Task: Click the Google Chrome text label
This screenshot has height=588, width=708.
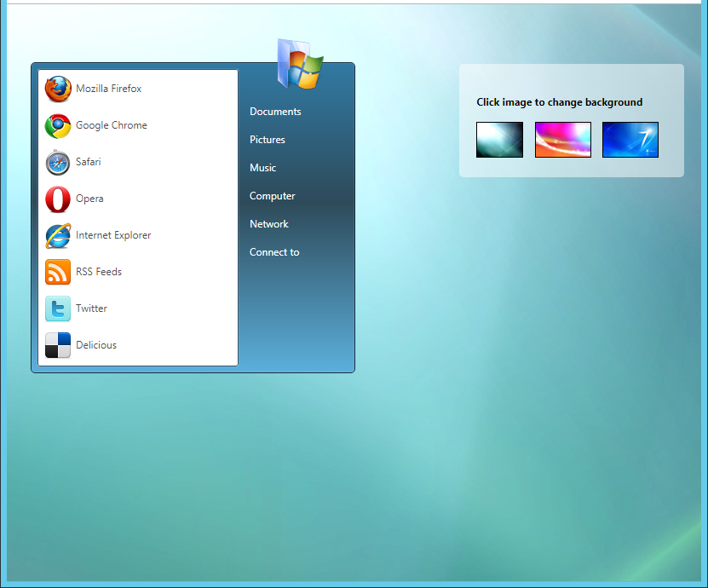Action: pyautogui.click(x=112, y=125)
